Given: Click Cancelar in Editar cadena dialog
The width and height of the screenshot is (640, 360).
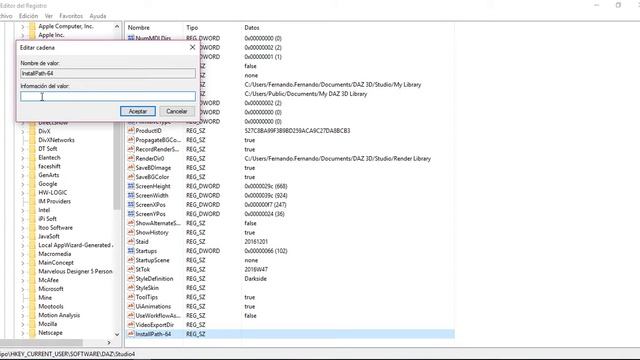Looking at the screenshot, I should pyautogui.click(x=176, y=111).
